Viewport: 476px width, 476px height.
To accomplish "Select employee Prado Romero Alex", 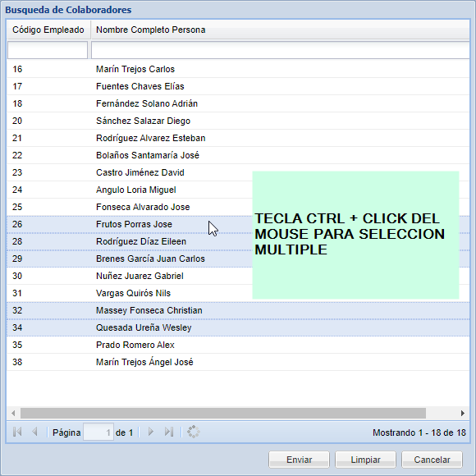I will click(238, 345).
